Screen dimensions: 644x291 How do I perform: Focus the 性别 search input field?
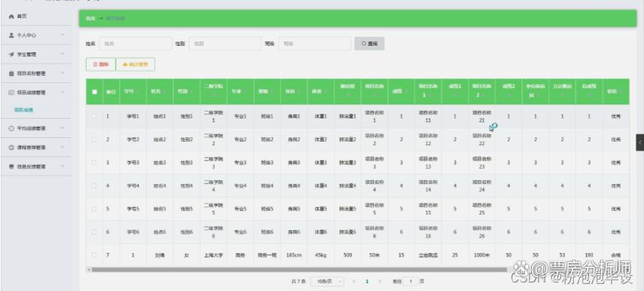225,44
